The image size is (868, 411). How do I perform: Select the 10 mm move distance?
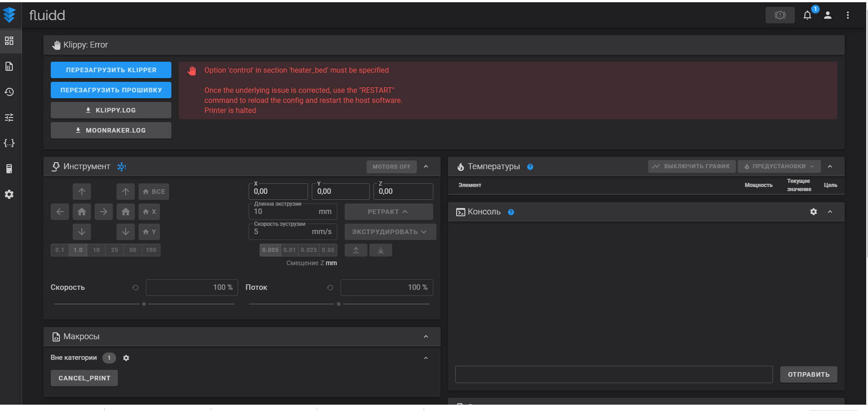[x=96, y=250]
